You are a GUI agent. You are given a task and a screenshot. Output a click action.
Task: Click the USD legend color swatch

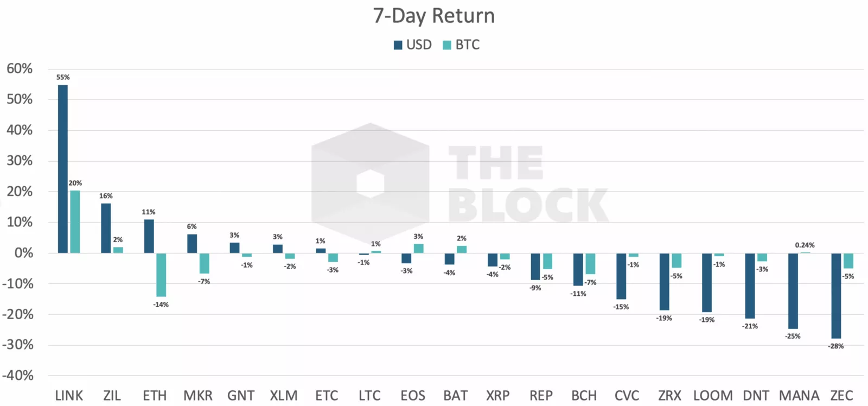pyautogui.click(x=398, y=45)
